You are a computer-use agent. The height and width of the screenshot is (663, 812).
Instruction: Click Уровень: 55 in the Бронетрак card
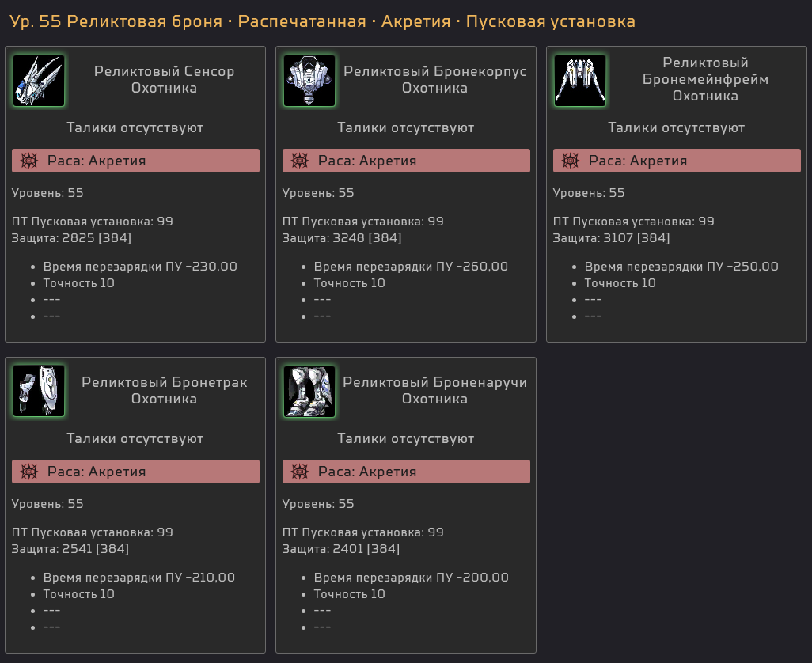pos(47,504)
